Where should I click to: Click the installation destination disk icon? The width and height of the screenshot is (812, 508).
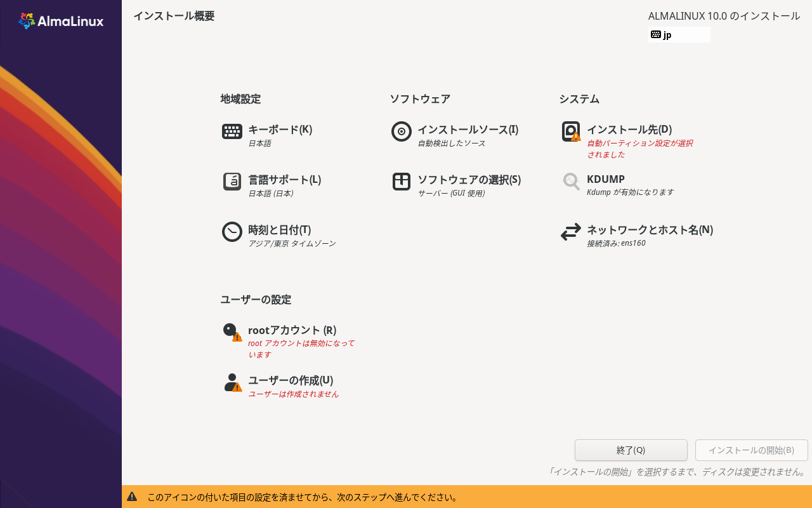[x=571, y=131]
